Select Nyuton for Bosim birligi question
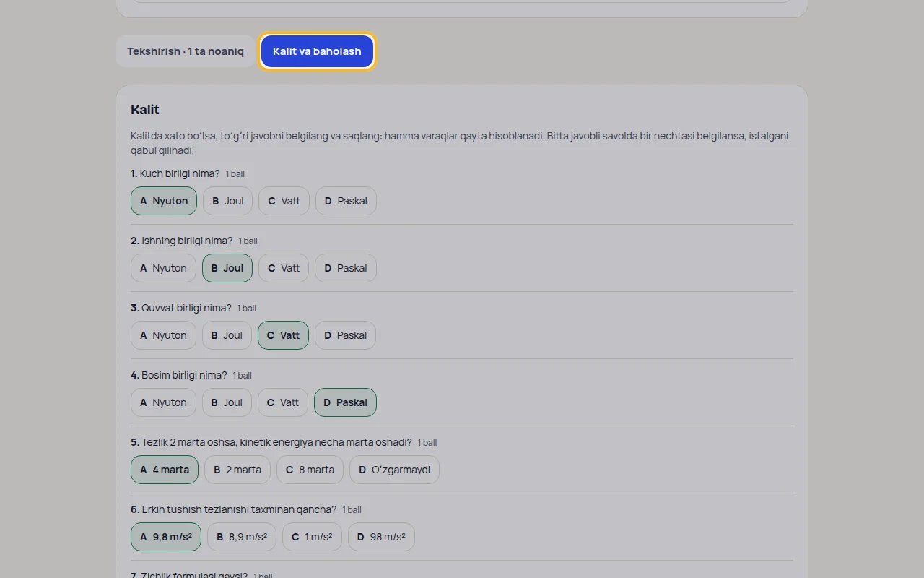Viewport: 924px width, 578px height. point(163,402)
